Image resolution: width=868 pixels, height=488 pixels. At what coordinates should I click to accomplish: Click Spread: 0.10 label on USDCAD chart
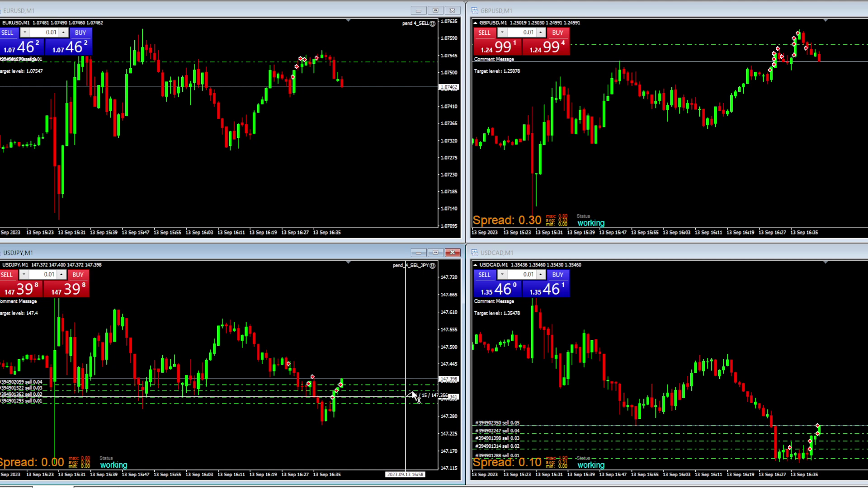point(507,463)
